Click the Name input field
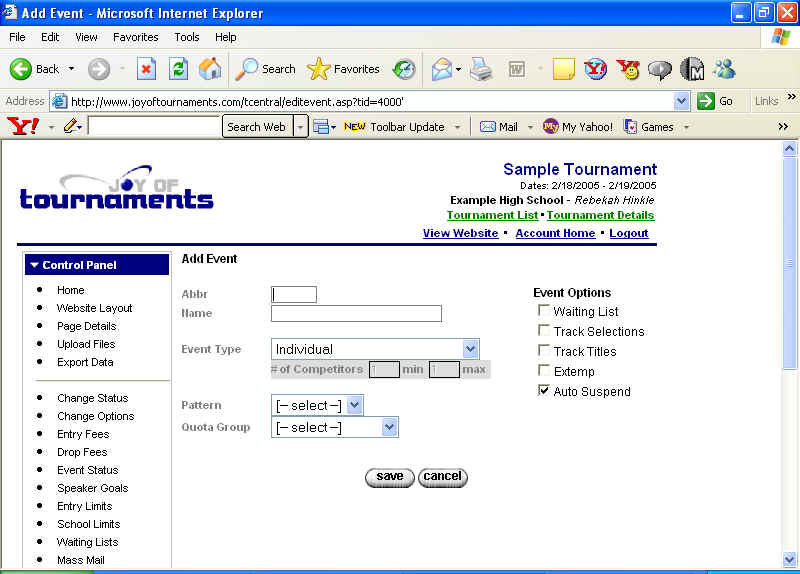Screen dimensions: 800x574 click(x=356, y=313)
